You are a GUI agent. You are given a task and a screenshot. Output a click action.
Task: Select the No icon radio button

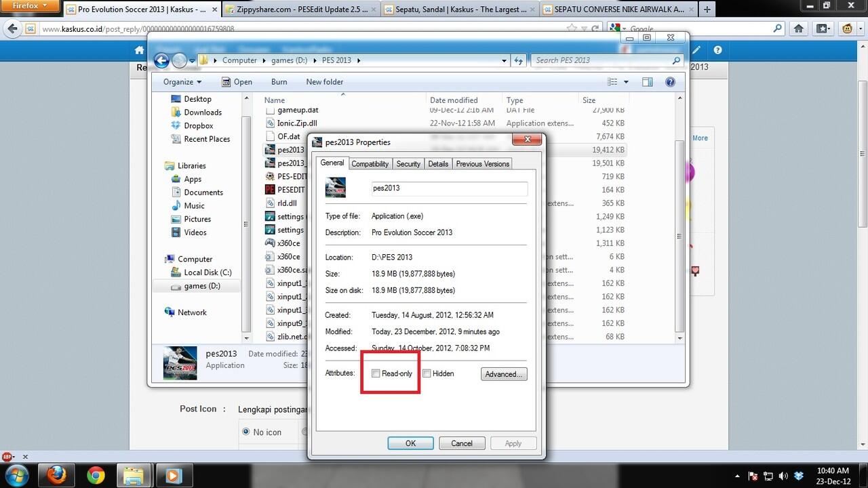(x=245, y=432)
